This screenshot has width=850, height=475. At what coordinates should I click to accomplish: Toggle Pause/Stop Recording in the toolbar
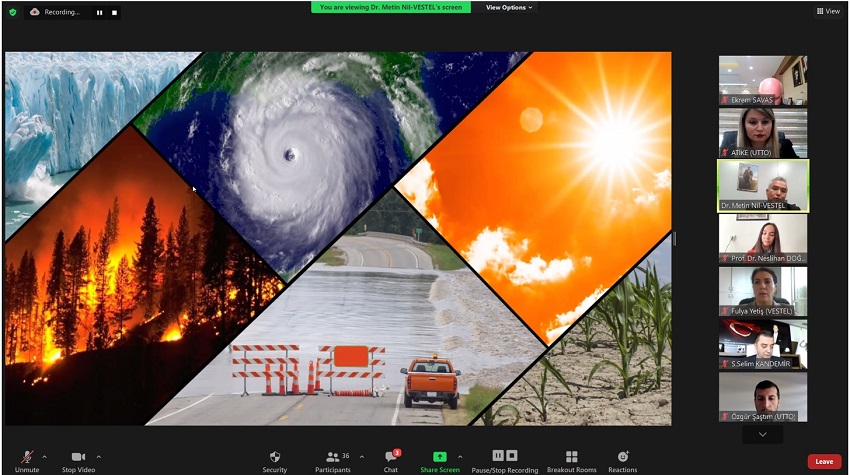coord(505,457)
